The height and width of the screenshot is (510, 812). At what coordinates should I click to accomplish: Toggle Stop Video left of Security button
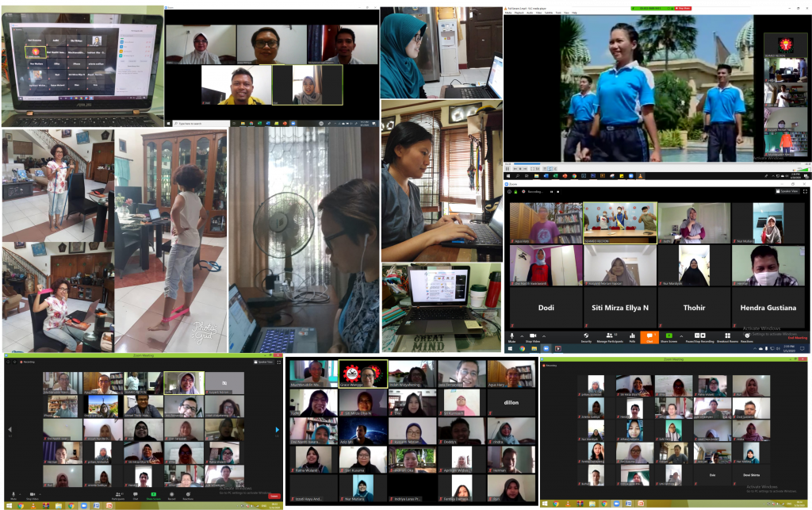(x=532, y=337)
